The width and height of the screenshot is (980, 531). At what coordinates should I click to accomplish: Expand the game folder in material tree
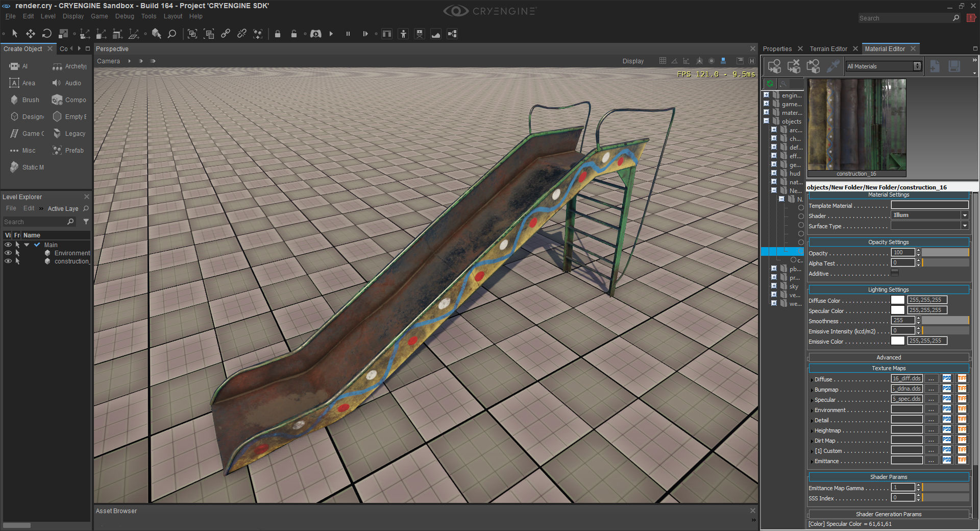tap(766, 104)
